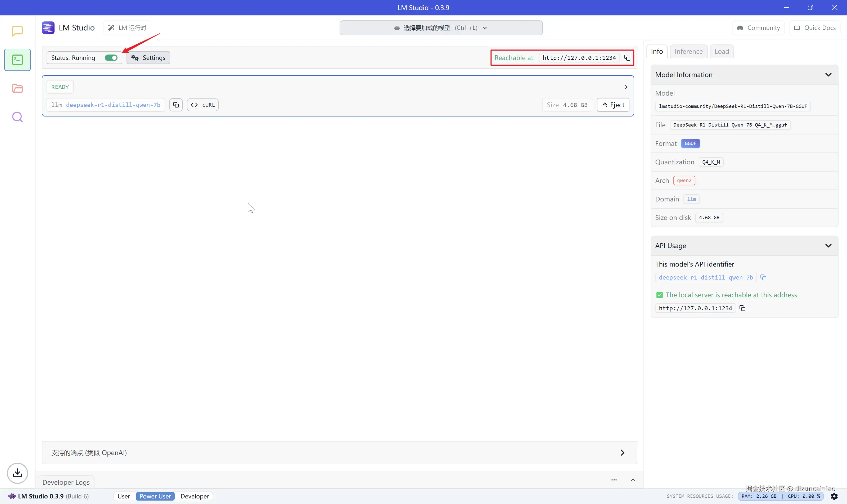Screen dimensions: 847x504
Task: Select the Load tab
Action: [x=722, y=51]
